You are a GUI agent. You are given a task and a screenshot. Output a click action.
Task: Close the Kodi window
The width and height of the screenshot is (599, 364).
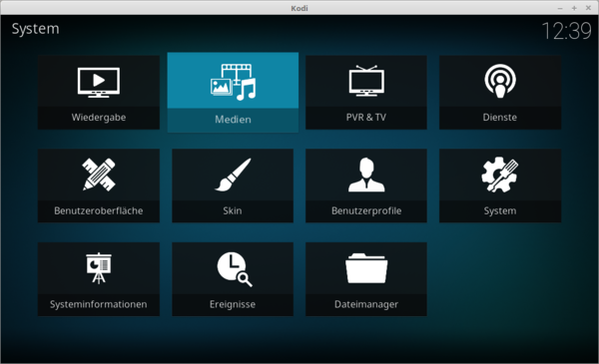(x=588, y=8)
